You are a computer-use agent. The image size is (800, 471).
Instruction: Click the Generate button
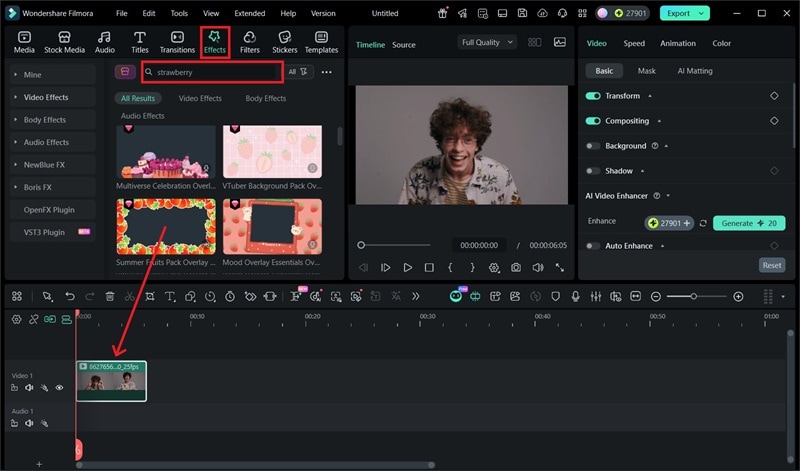point(749,223)
